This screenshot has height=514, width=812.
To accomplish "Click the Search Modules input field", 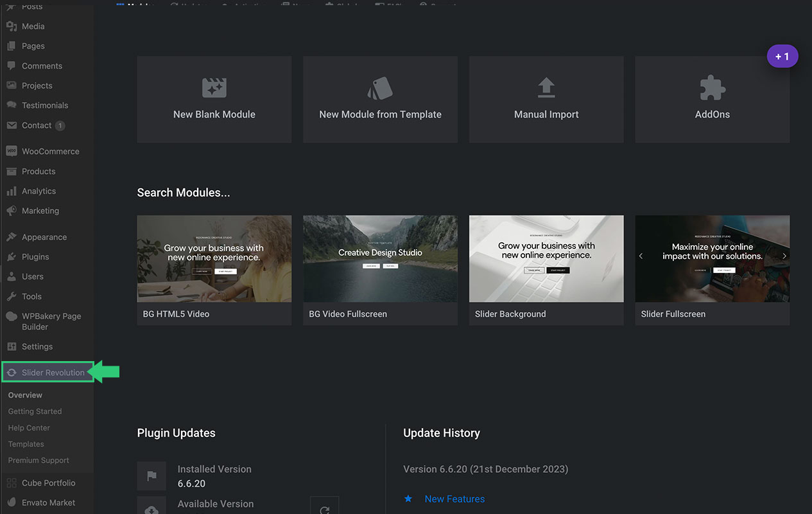I will [184, 193].
